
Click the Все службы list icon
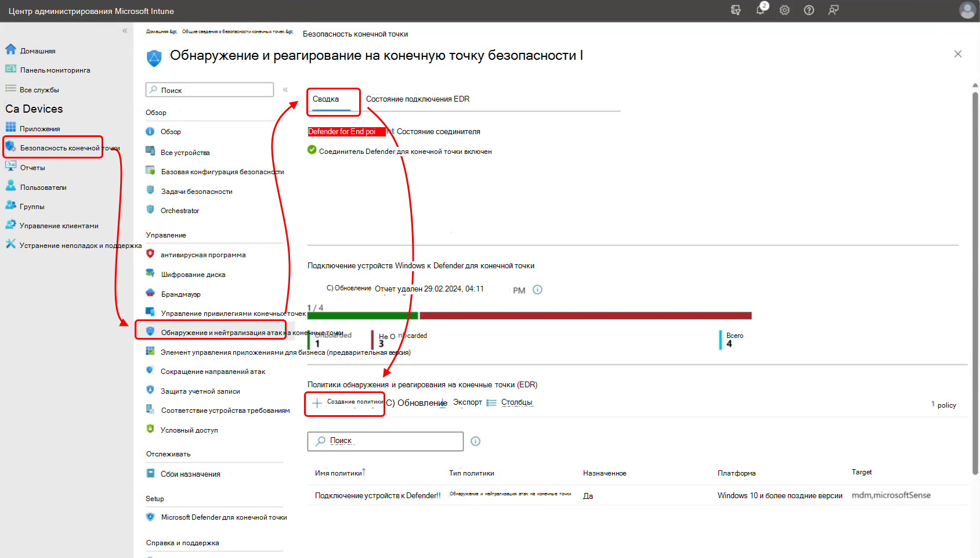coord(10,89)
